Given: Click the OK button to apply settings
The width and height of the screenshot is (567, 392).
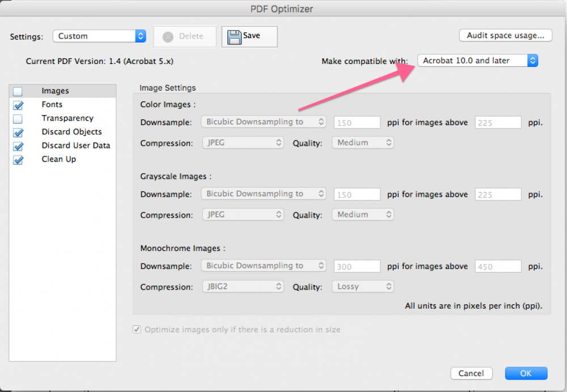Looking at the screenshot, I should pos(526,373).
